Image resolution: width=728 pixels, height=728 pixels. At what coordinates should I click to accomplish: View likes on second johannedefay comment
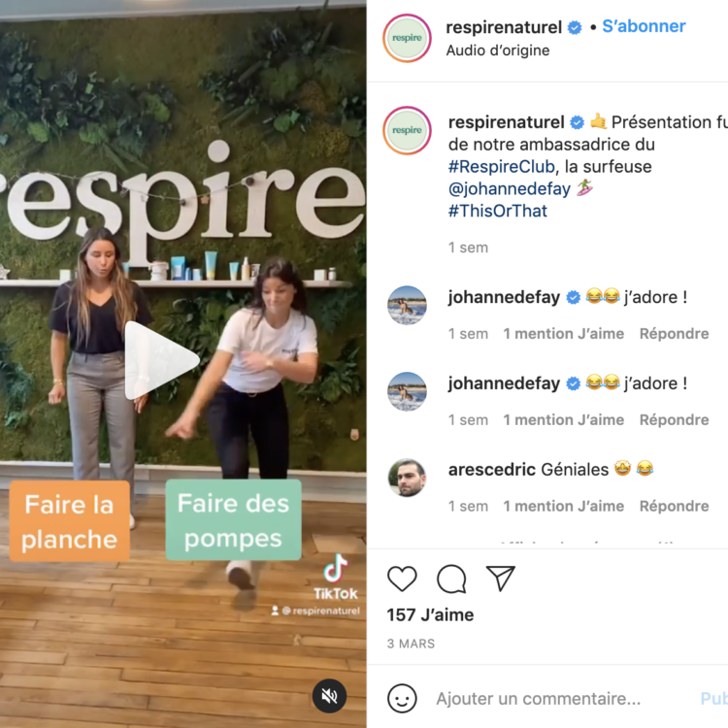click(564, 419)
